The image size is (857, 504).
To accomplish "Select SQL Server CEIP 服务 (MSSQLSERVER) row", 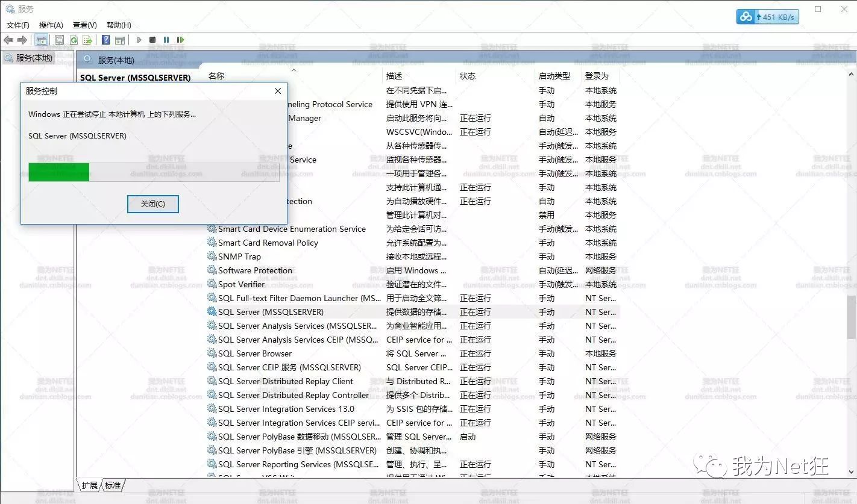I will [x=413, y=367].
